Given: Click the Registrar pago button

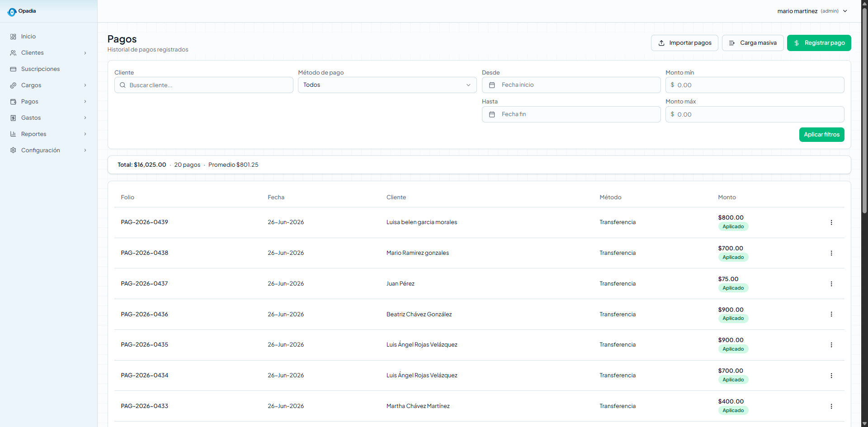Looking at the screenshot, I should coord(819,43).
